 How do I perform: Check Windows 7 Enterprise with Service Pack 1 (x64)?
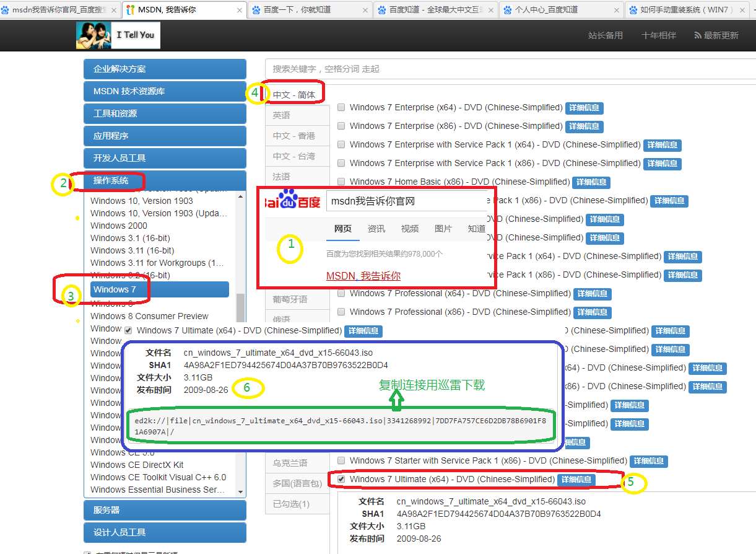(341, 144)
